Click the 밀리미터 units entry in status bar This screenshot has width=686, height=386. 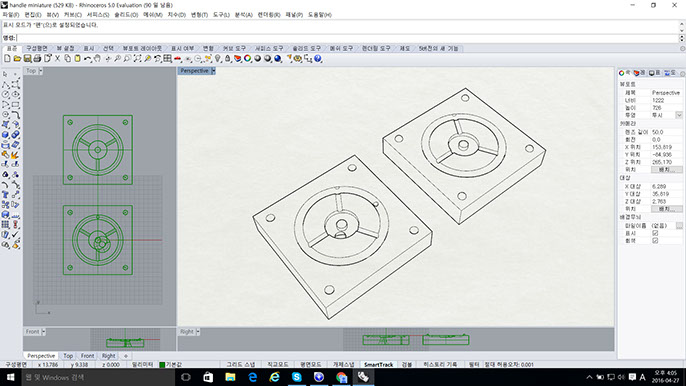[143, 364]
